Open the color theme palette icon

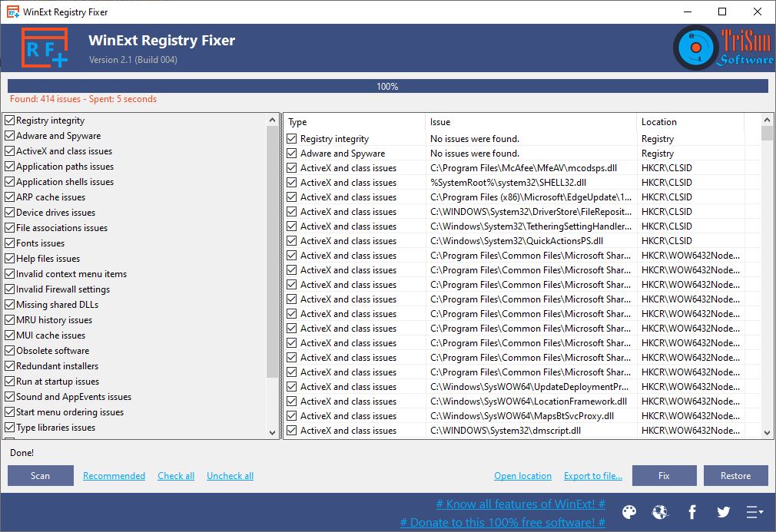tap(629, 512)
